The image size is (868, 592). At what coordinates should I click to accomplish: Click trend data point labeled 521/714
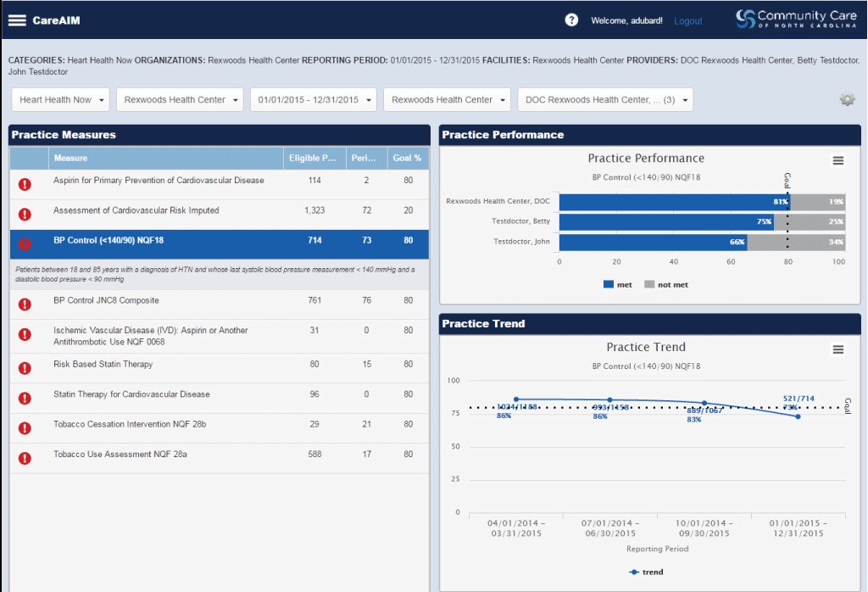coord(798,416)
